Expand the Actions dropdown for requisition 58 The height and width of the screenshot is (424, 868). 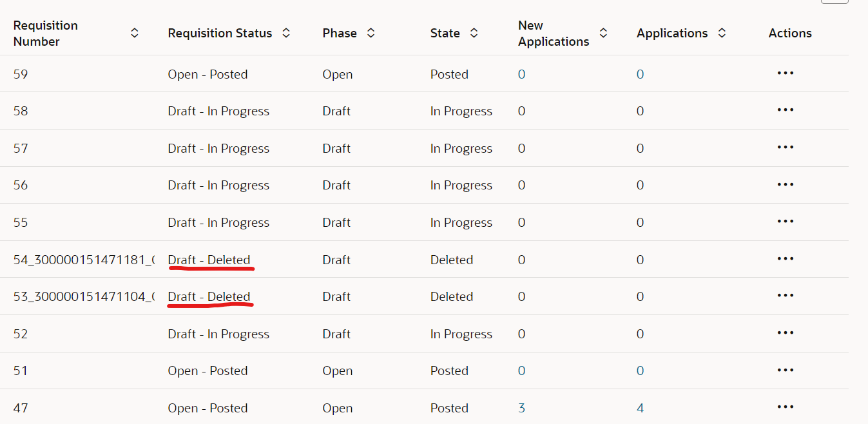pyautogui.click(x=785, y=110)
